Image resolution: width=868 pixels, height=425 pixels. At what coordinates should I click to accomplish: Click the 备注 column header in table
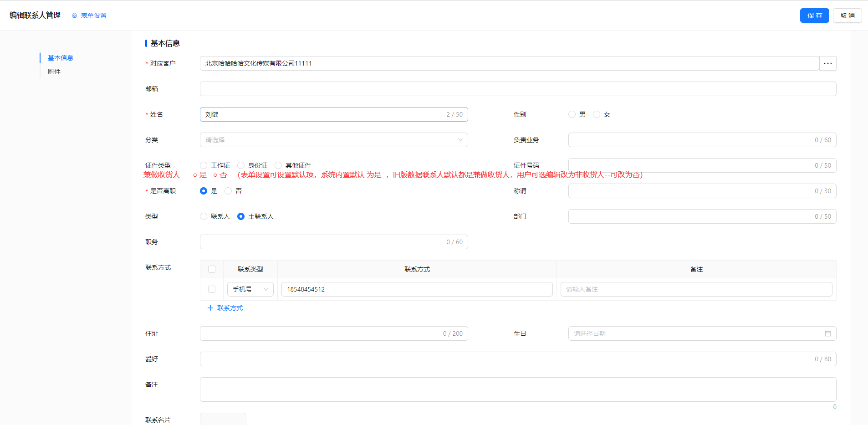click(696, 269)
